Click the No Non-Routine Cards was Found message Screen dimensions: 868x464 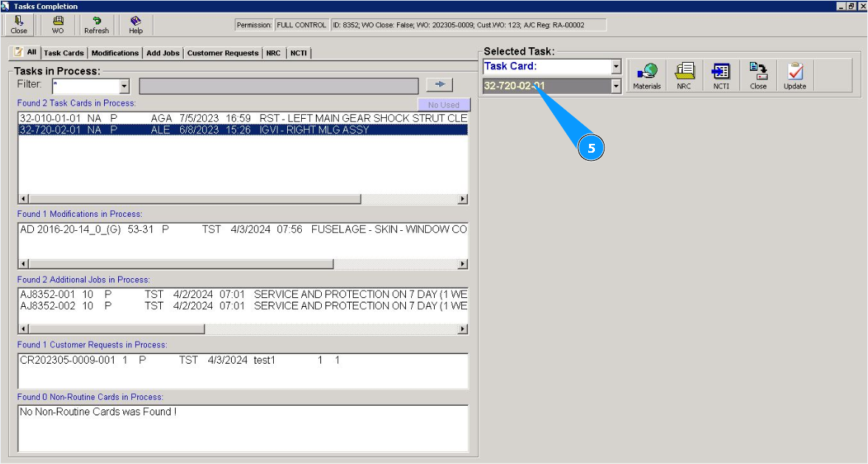pyautogui.click(x=98, y=412)
